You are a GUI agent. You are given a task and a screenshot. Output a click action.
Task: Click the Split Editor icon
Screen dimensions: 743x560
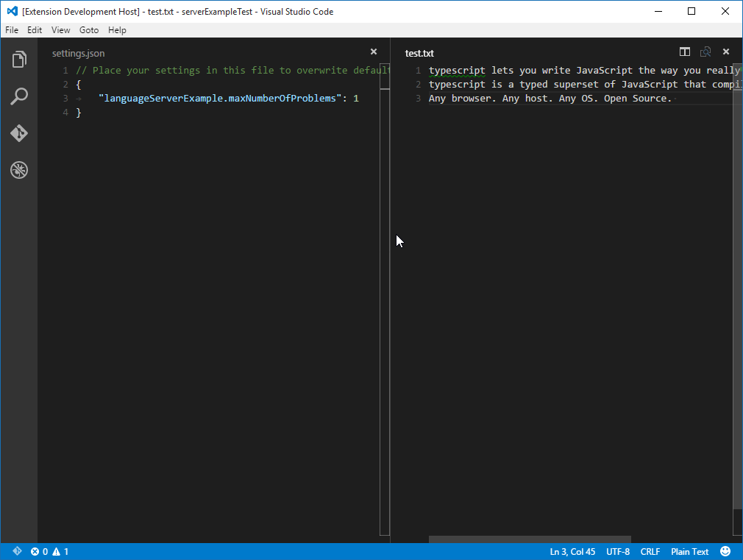coord(685,52)
